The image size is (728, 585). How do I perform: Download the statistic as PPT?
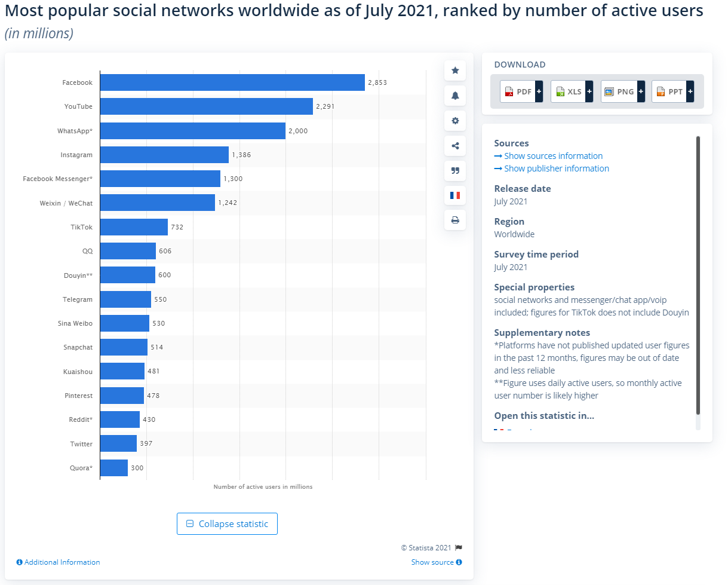(x=669, y=91)
